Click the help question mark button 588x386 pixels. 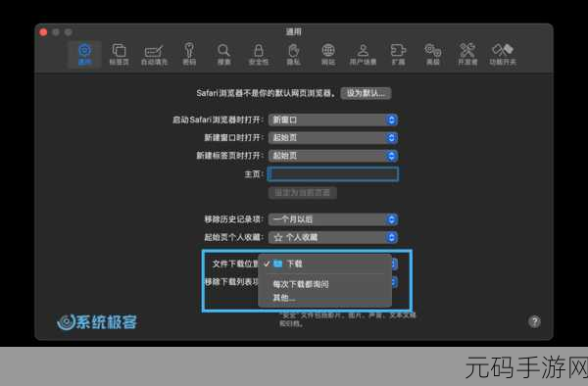pyautogui.click(x=534, y=321)
